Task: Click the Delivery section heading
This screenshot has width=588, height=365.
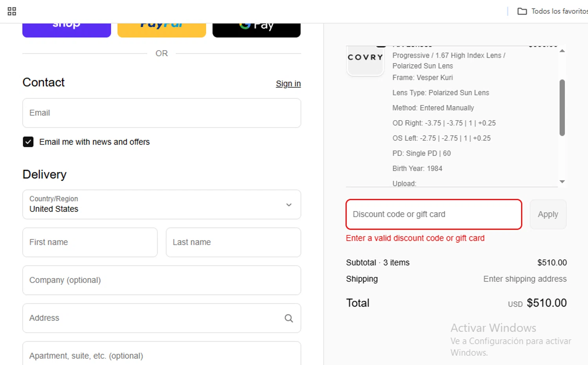Action: click(x=44, y=175)
